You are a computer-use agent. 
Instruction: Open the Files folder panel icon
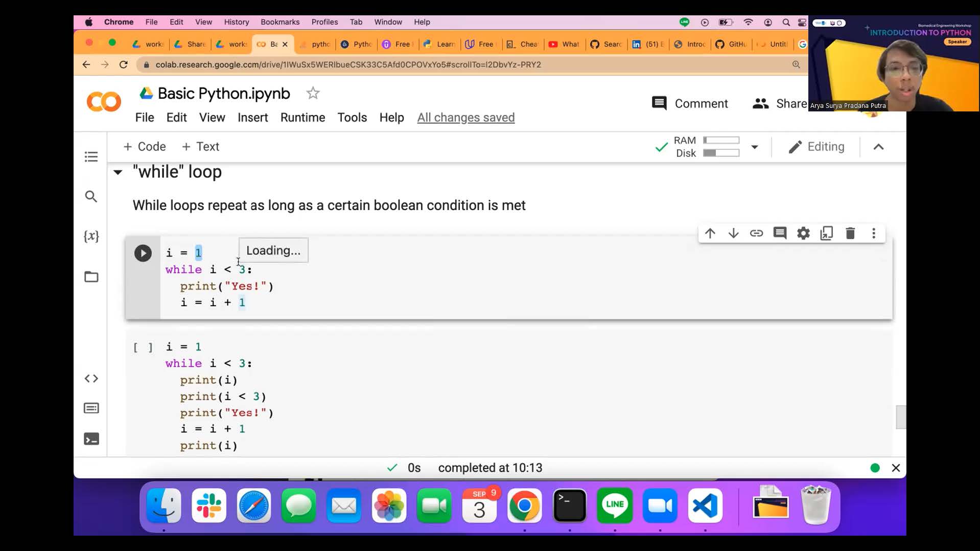[91, 277]
